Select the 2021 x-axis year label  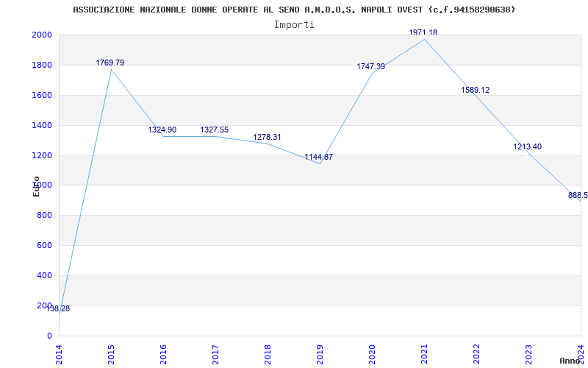click(x=424, y=355)
